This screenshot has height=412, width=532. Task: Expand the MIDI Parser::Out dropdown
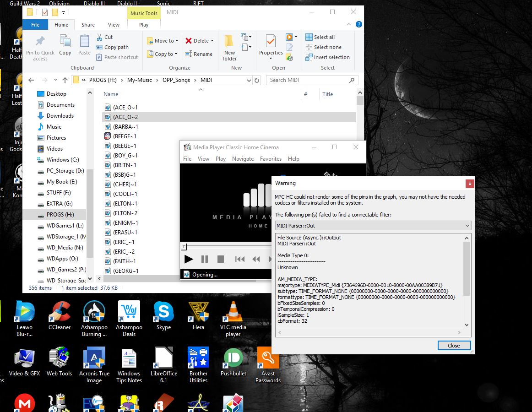tap(467, 226)
